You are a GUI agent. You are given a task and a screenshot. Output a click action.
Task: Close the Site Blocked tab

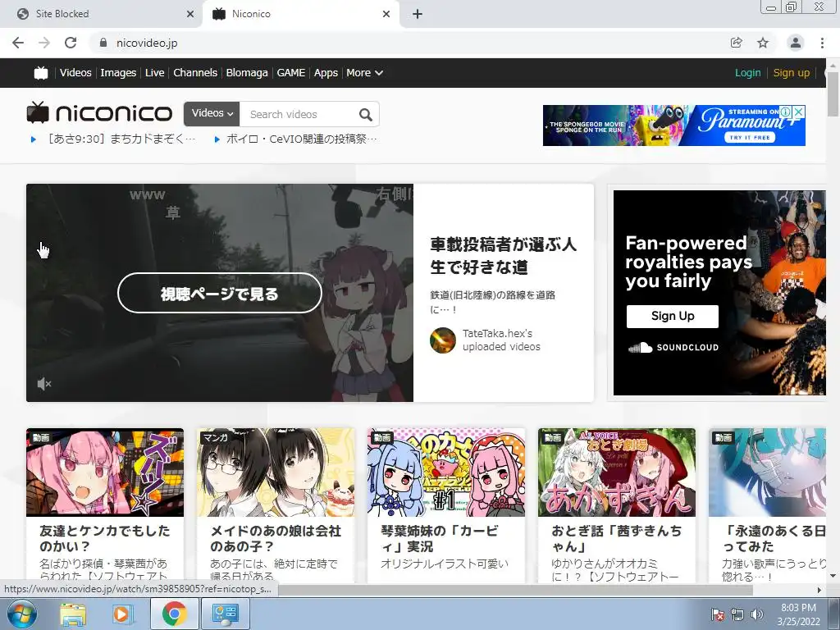coord(190,14)
